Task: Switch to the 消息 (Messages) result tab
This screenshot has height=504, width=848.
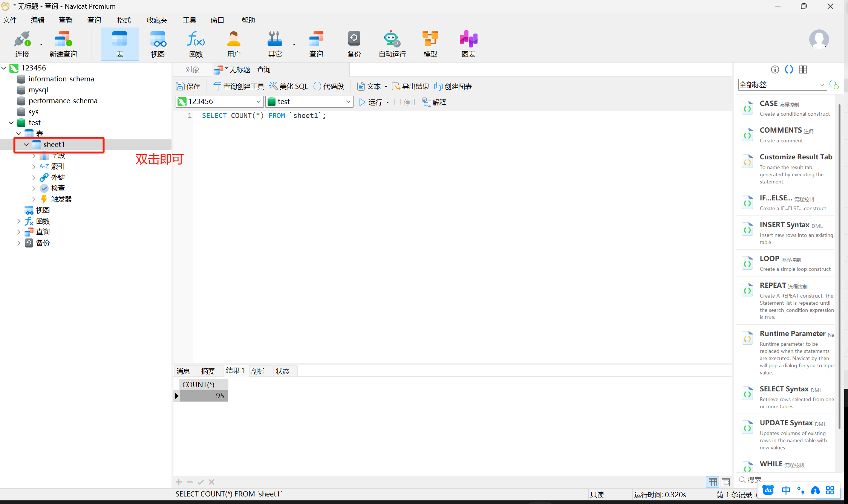Action: click(183, 371)
